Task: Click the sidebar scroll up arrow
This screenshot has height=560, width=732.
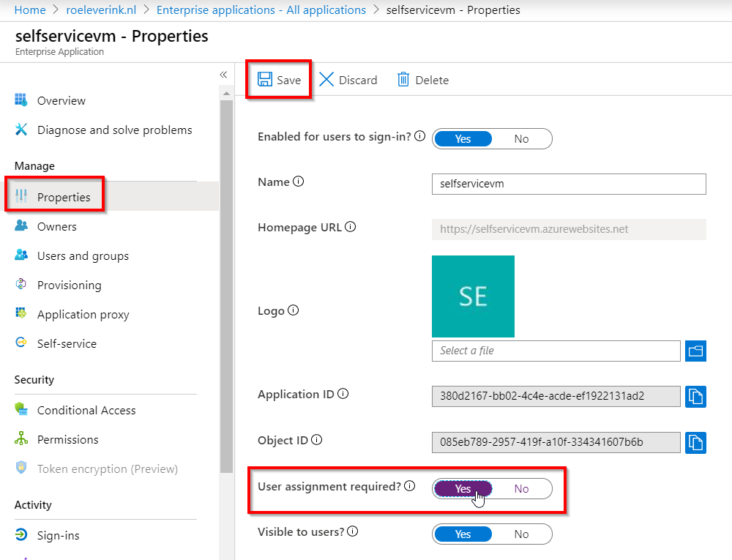Action: pos(226,94)
